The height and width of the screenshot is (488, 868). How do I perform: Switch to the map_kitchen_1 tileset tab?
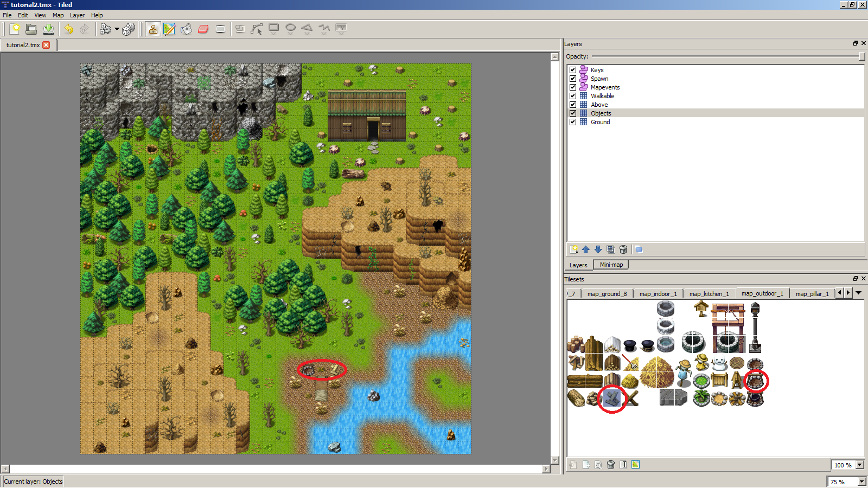pyautogui.click(x=709, y=294)
